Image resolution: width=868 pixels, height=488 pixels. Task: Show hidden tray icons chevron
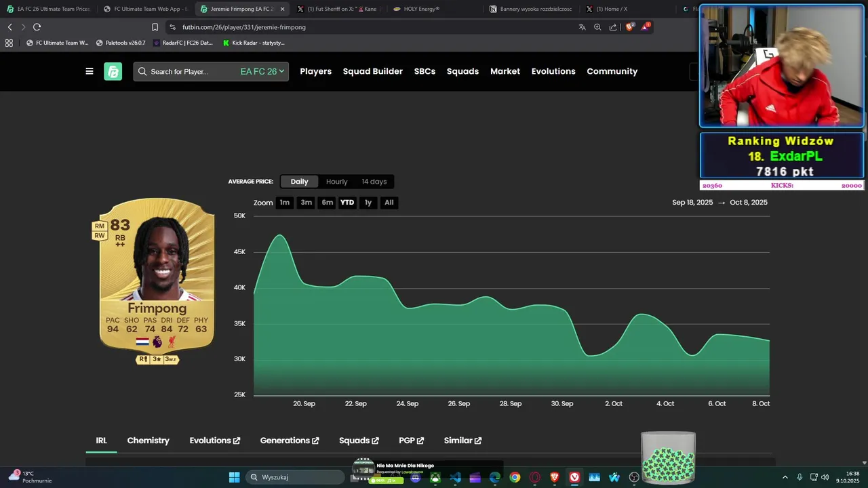[785, 477]
